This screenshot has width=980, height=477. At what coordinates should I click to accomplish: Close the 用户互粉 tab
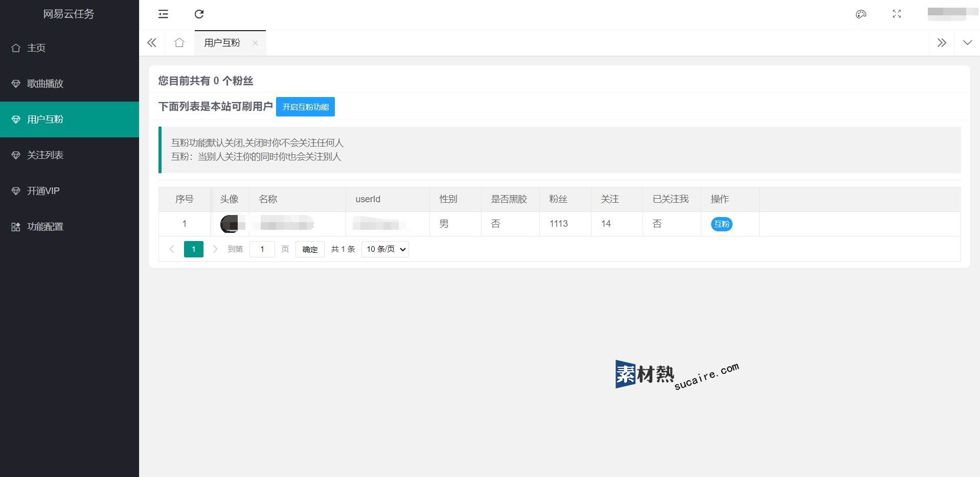coord(255,43)
